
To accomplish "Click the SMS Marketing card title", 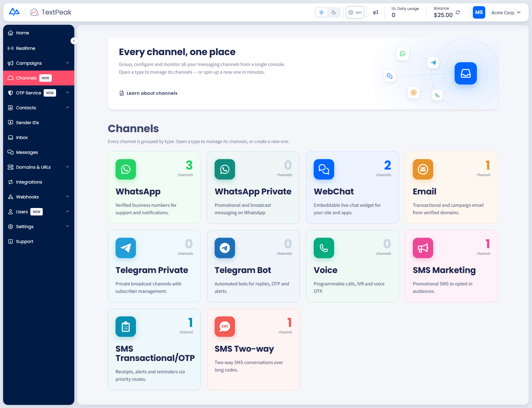I will 444,270.
